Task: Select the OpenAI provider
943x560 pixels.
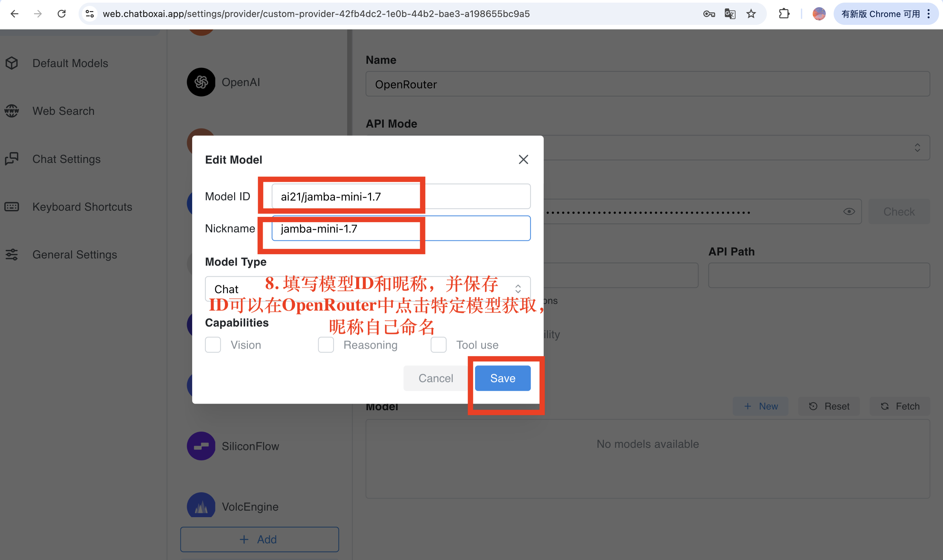Action: pos(241,82)
